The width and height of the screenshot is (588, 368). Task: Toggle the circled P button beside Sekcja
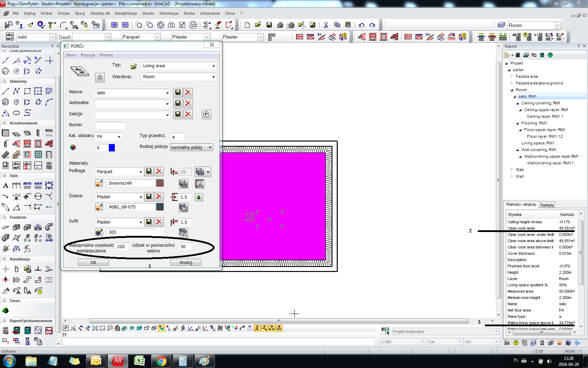(206, 114)
